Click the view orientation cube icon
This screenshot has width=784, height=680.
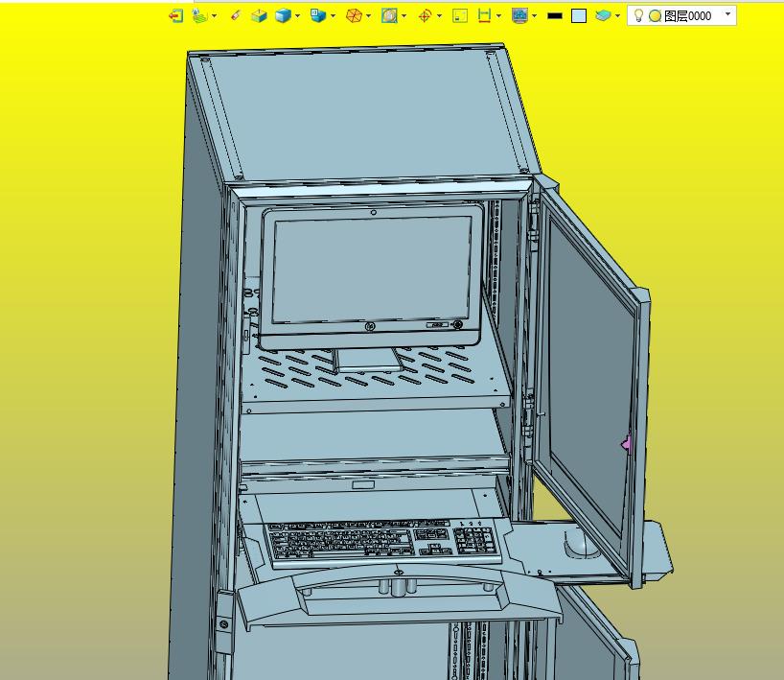coord(318,16)
